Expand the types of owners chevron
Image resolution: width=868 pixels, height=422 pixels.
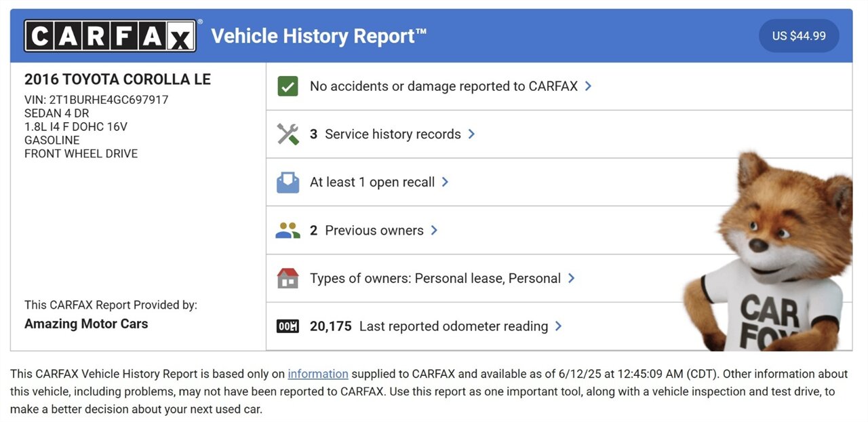(x=572, y=278)
